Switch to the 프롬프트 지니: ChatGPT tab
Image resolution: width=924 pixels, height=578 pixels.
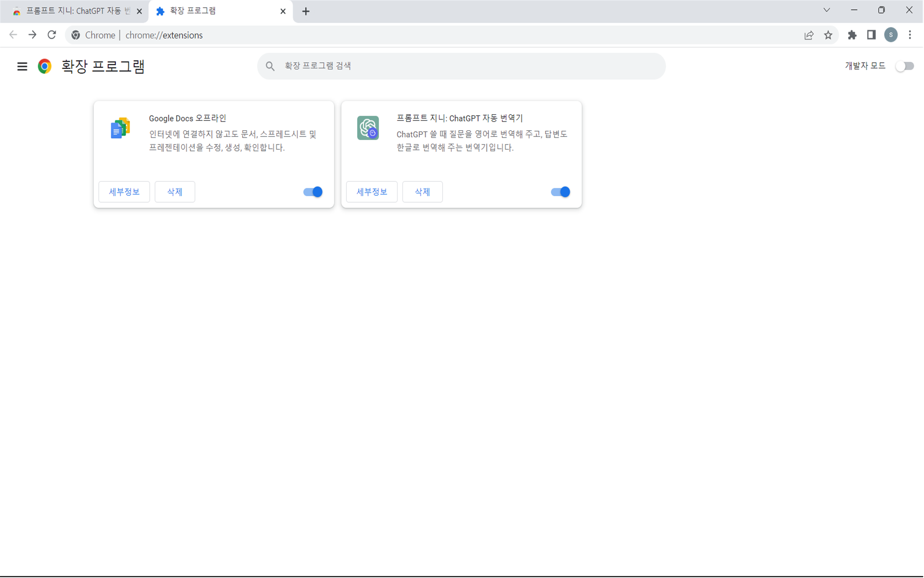pyautogui.click(x=74, y=11)
